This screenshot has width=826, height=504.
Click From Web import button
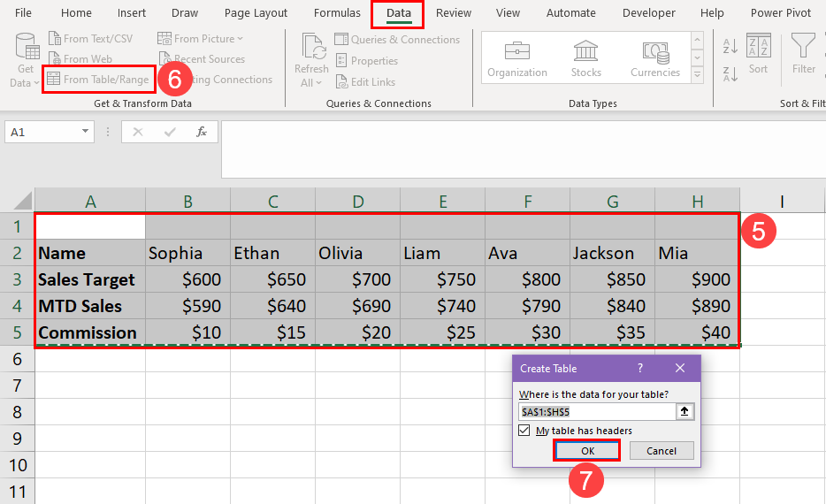tap(80, 59)
